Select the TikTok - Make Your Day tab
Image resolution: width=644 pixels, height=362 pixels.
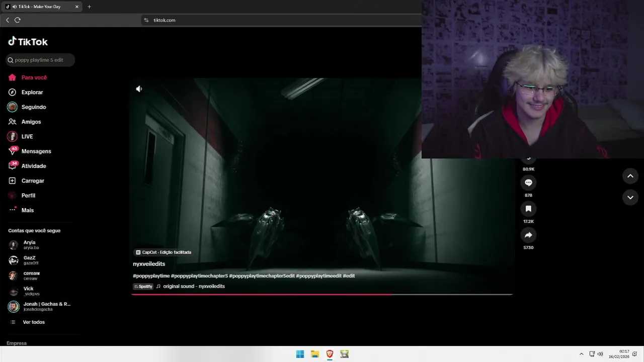(x=42, y=7)
